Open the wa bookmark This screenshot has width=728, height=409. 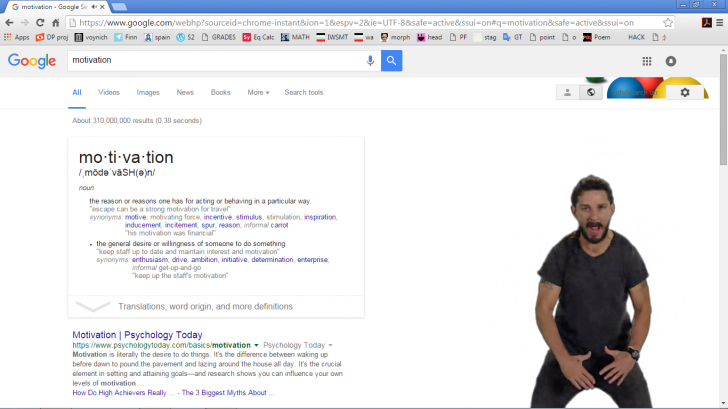coord(364,37)
